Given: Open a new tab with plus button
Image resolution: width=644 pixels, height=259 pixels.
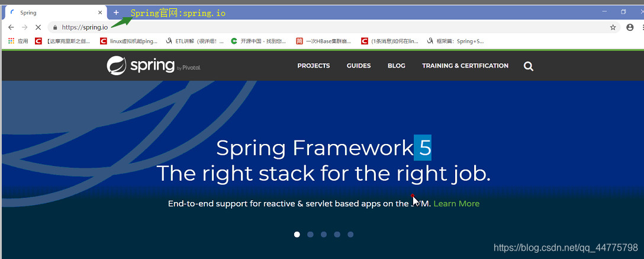Looking at the screenshot, I should pyautogui.click(x=116, y=12).
